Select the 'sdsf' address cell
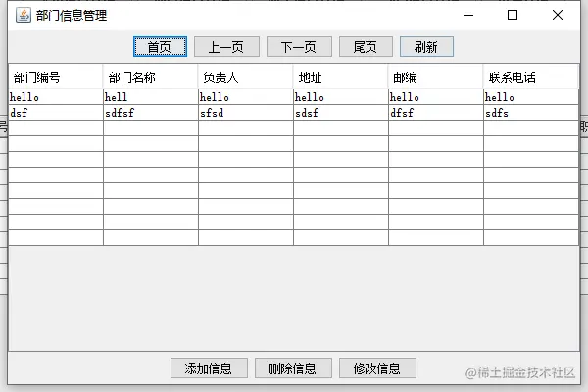The width and height of the screenshot is (588, 392). [x=340, y=113]
